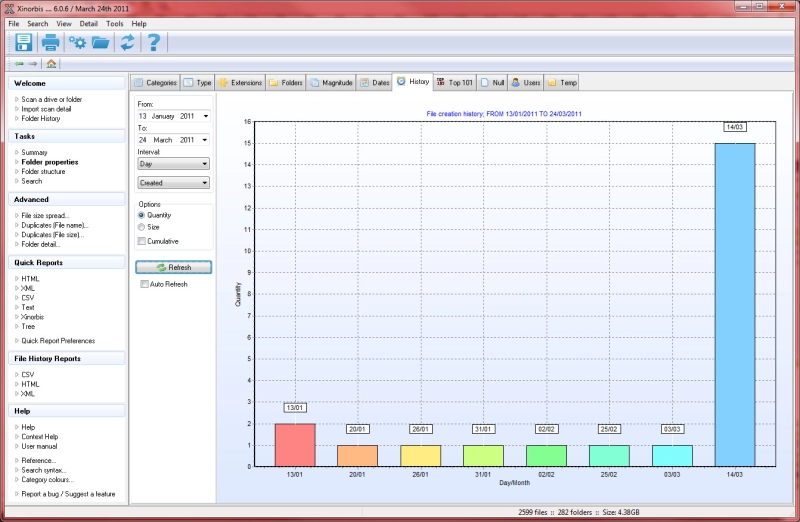Open the View menu
This screenshot has width=800, height=522.
click(x=64, y=23)
